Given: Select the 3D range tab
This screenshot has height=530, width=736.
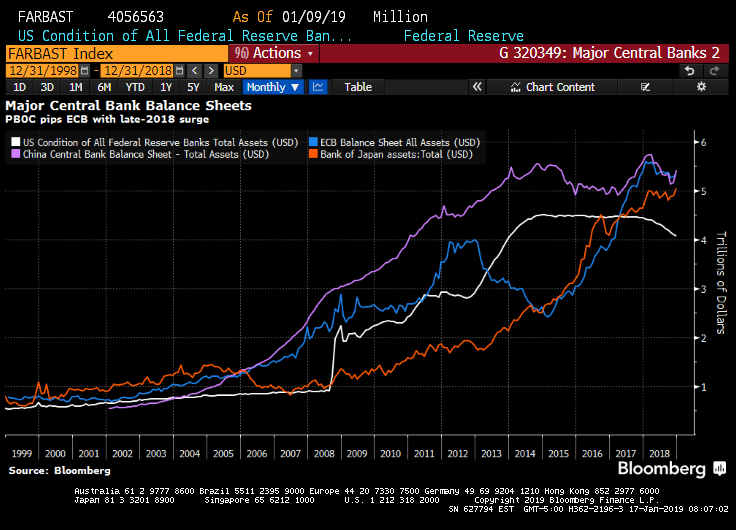Looking at the screenshot, I should pos(47,87).
